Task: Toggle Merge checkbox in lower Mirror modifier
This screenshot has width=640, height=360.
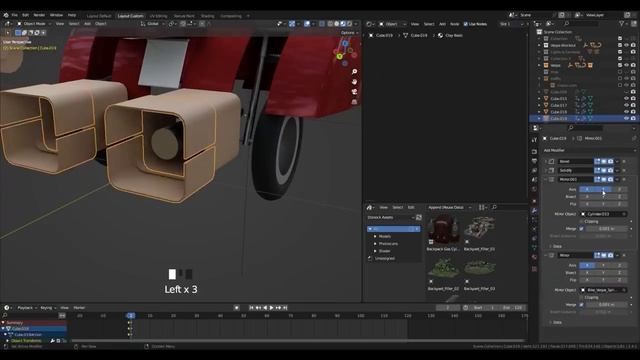Action: pos(582,304)
